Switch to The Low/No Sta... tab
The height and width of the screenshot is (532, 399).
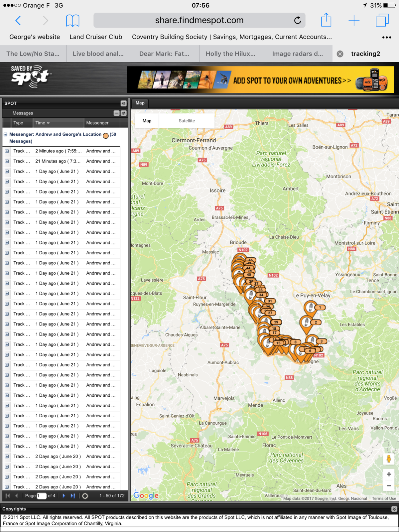[x=33, y=54]
